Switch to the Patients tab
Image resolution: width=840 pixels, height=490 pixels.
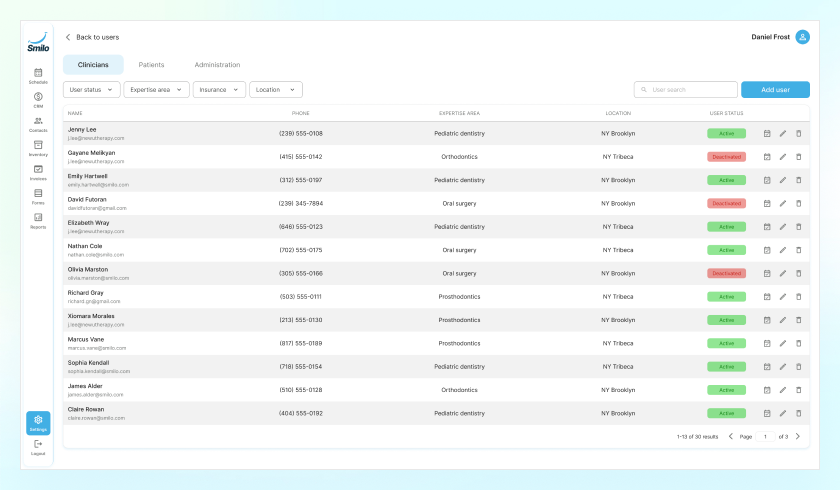tap(152, 65)
